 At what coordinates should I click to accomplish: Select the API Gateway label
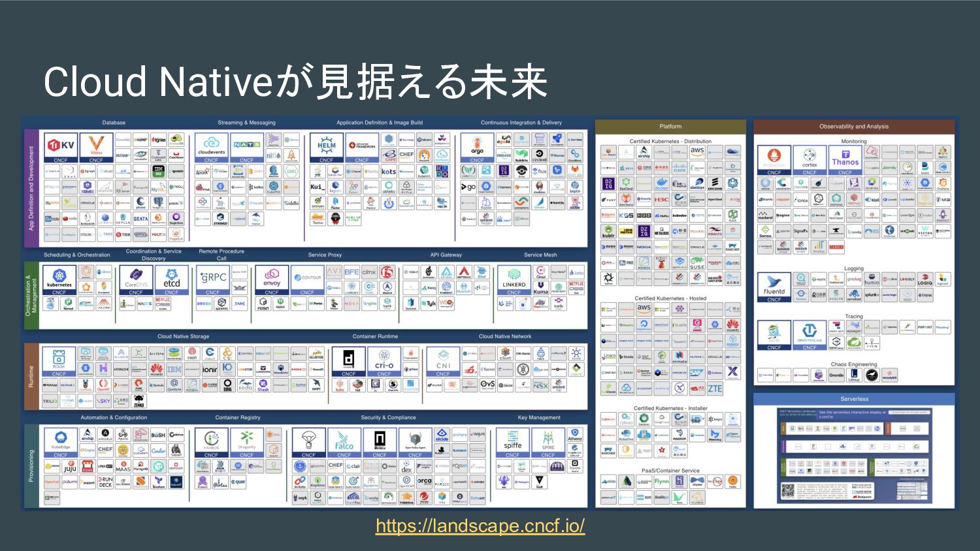[446, 255]
